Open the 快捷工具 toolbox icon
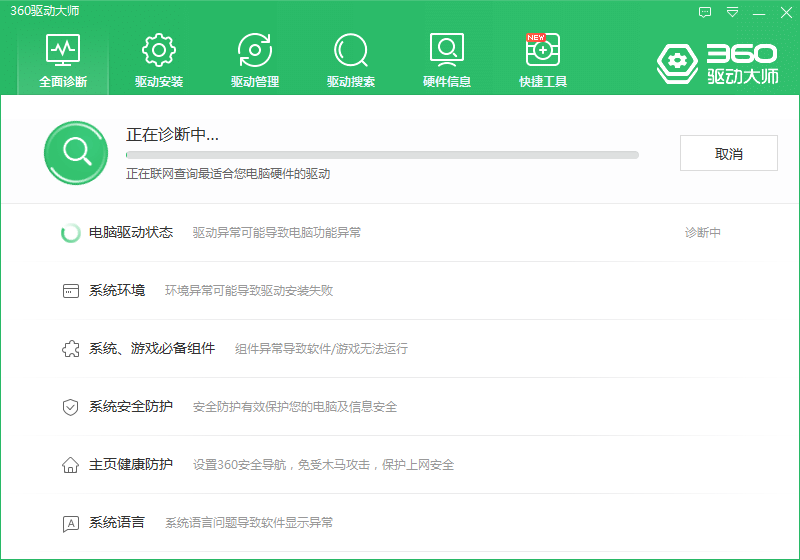Viewport: 800px width, 560px height. coord(543,50)
